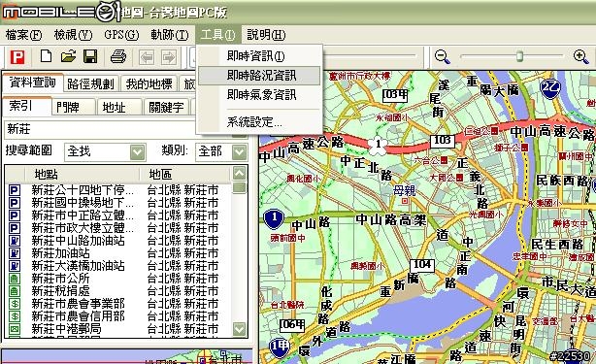Create a new file with blank page icon

46,56
